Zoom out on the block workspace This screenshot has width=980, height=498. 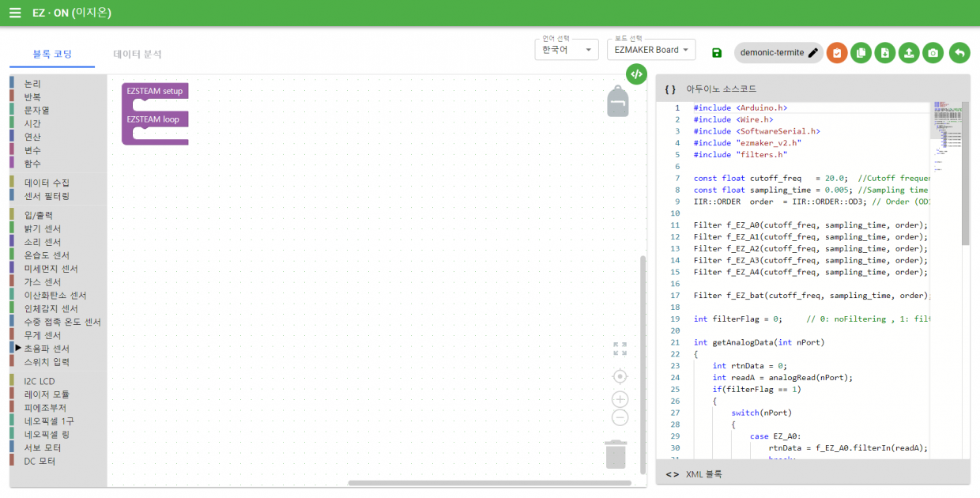click(620, 418)
